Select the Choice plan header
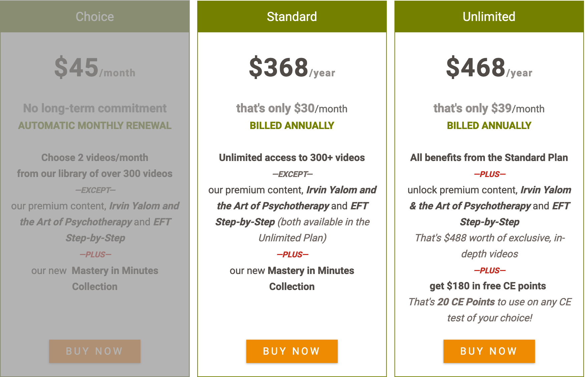The image size is (588, 377). (x=95, y=16)
